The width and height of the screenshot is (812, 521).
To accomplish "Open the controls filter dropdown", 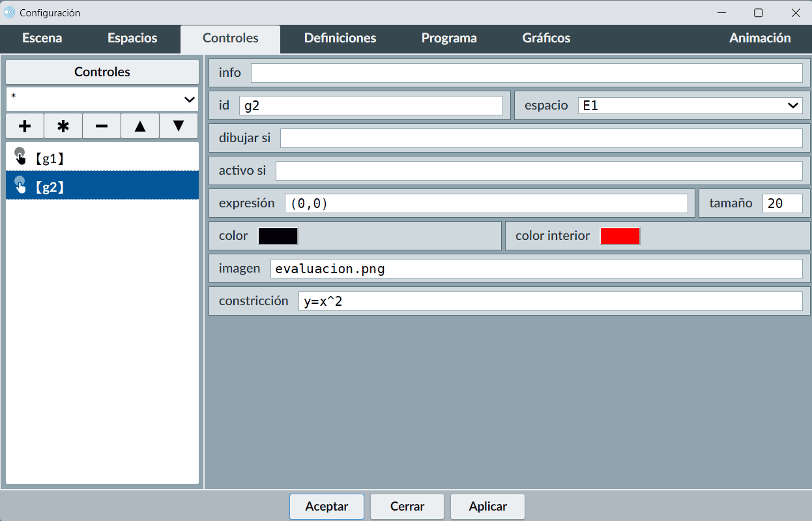I will click(x=102, y=99).
